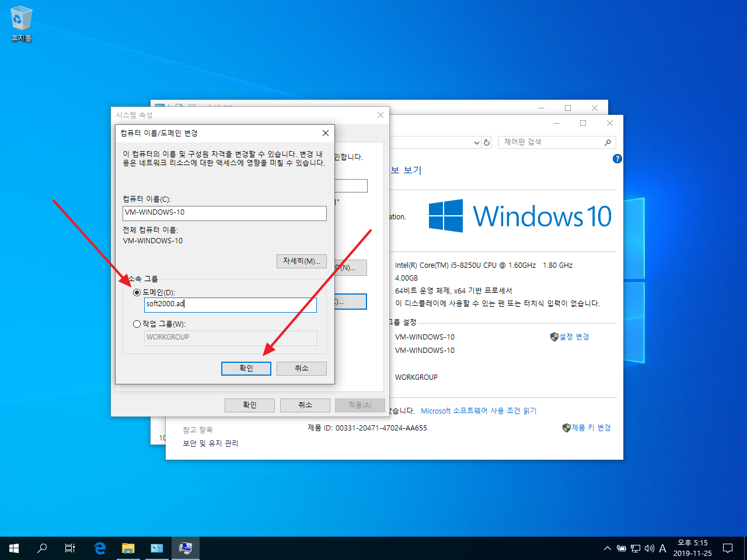The width and height of the screenshot is (747, 560).
Task: Click the clock showing 오후 5:15
Action: (x=693, y=548)
